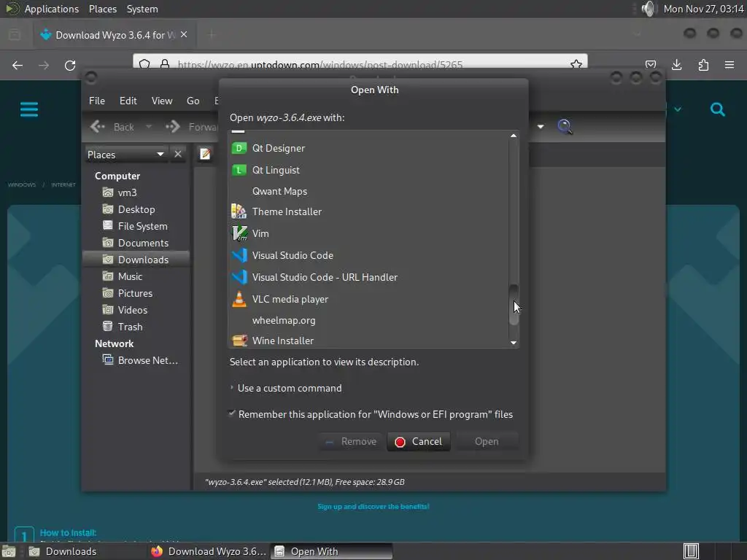Bookmark page with star icon

(576, 64)
